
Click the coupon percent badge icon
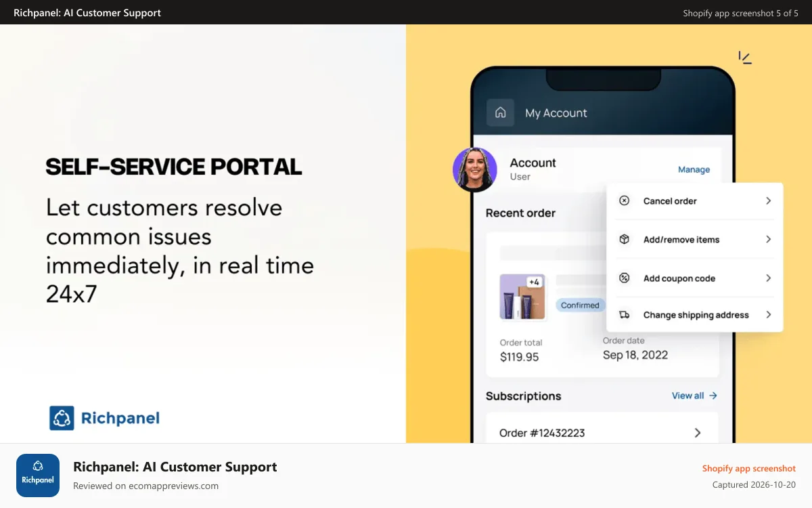click(x=625, y=278)
